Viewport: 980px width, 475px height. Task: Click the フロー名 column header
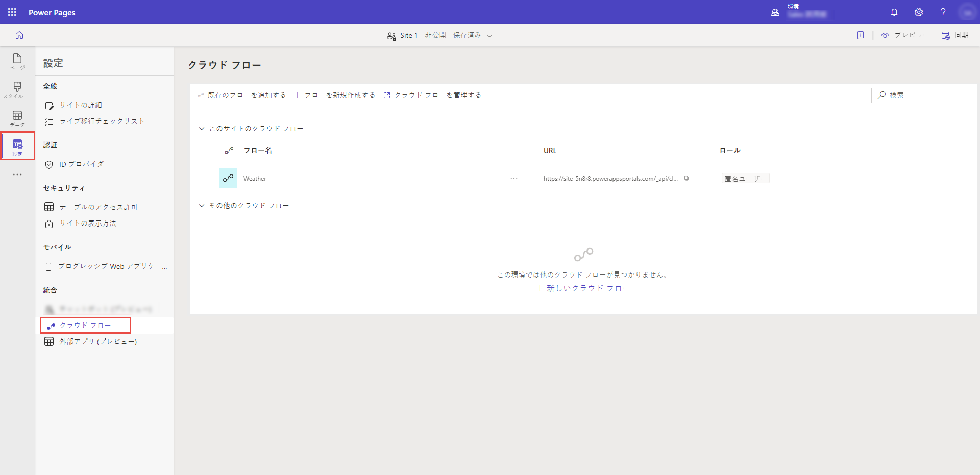click(x=258, y=151)
